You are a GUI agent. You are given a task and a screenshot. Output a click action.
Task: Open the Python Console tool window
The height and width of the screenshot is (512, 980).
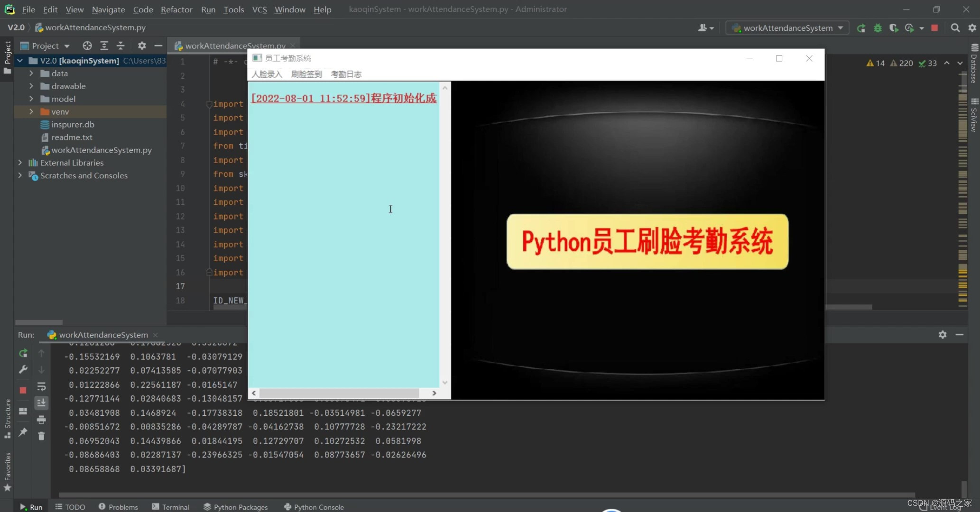(x=314, y=507)
